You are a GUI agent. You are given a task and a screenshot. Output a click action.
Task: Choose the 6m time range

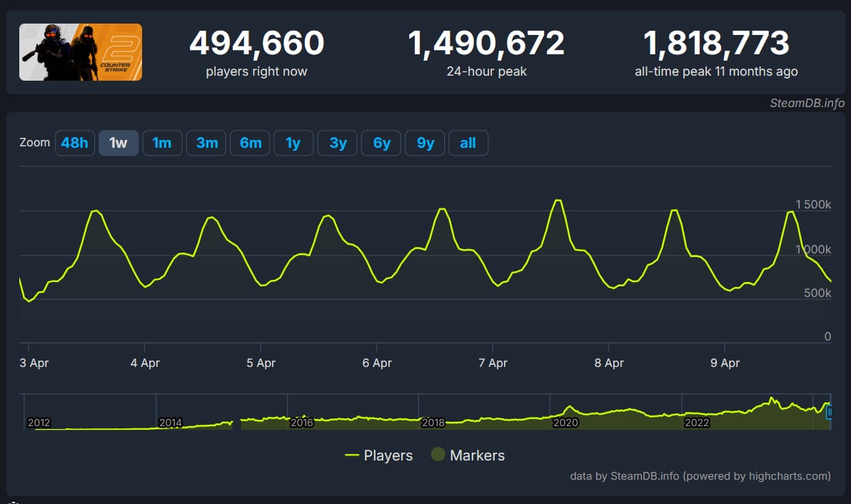[250, 143]
